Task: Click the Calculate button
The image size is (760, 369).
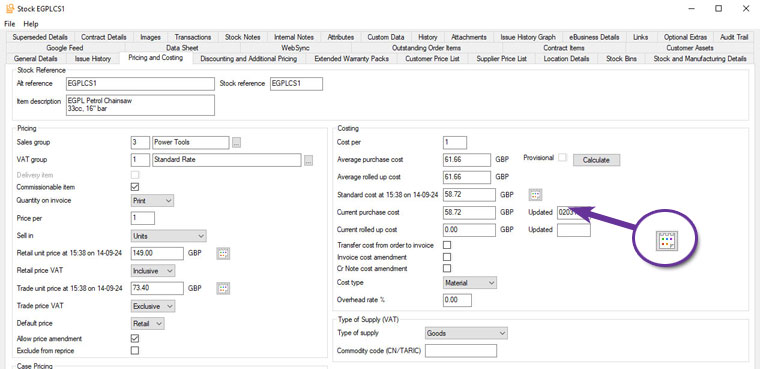Action: pyautogui.click(x=596, y=160)
